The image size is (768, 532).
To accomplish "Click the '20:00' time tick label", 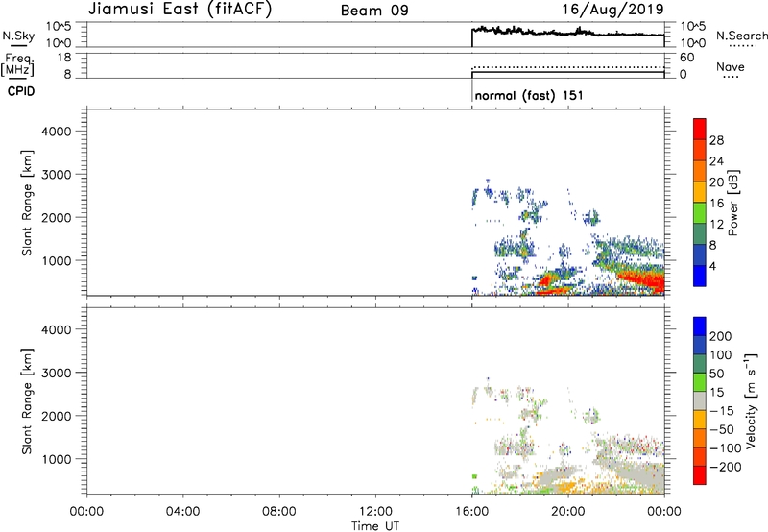I will (x=567, y=512).
